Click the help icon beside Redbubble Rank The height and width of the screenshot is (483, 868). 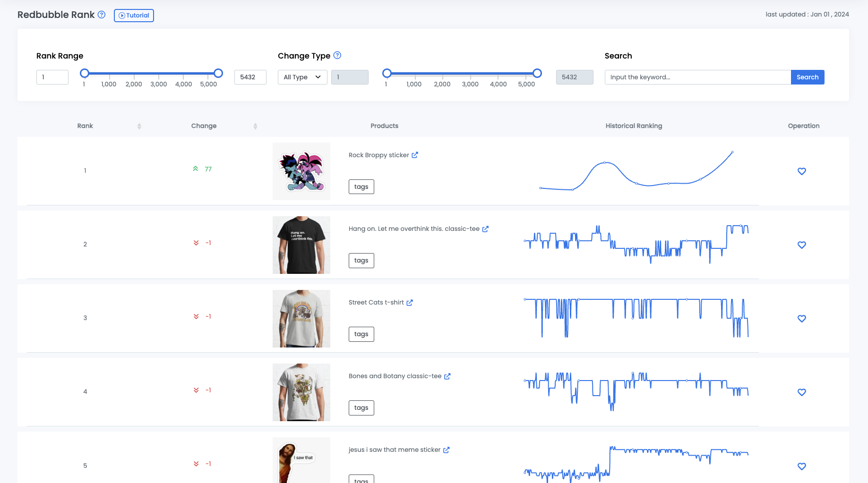(102, 15)
